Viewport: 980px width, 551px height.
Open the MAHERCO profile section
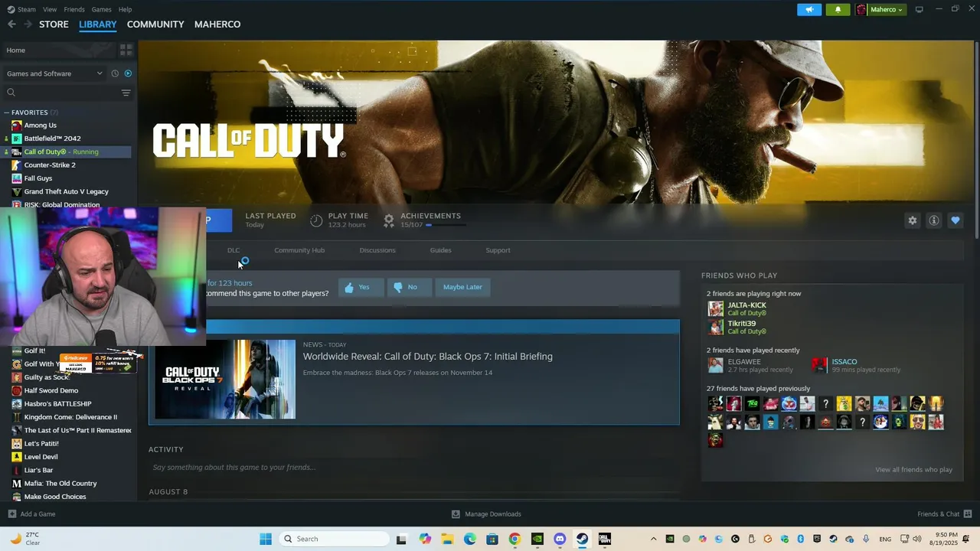coord(217,24)
